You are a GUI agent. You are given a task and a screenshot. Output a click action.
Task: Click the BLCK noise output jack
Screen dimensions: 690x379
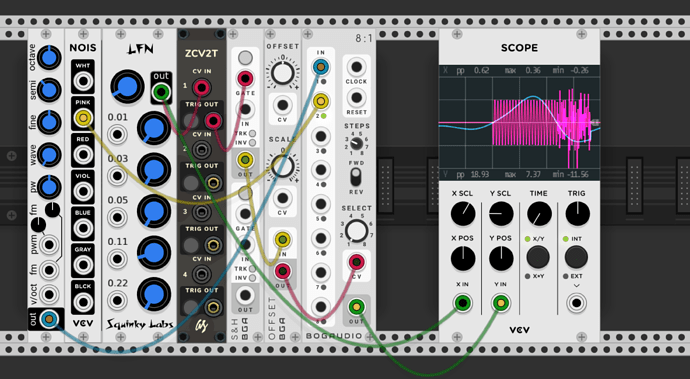click(82, 302)
